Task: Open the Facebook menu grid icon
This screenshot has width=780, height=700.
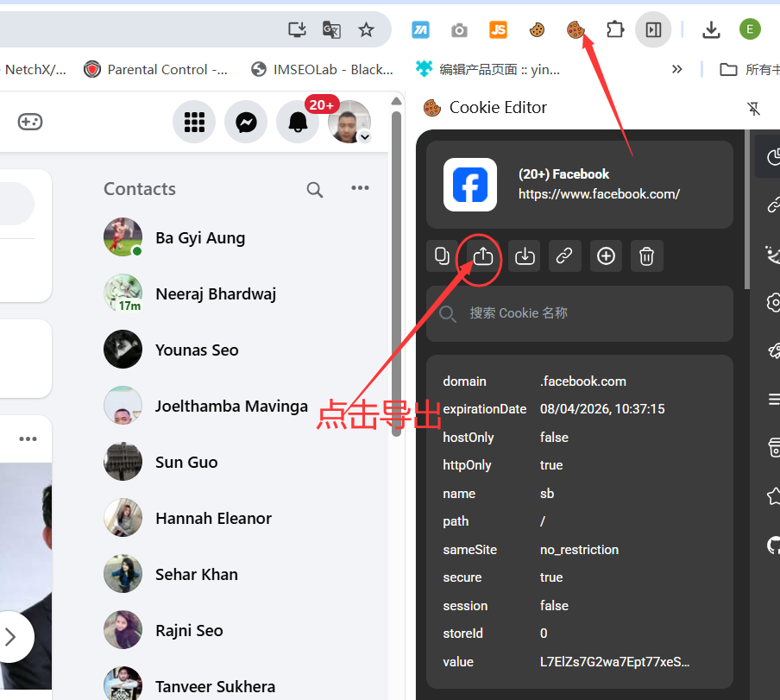Action: (194, 122)
